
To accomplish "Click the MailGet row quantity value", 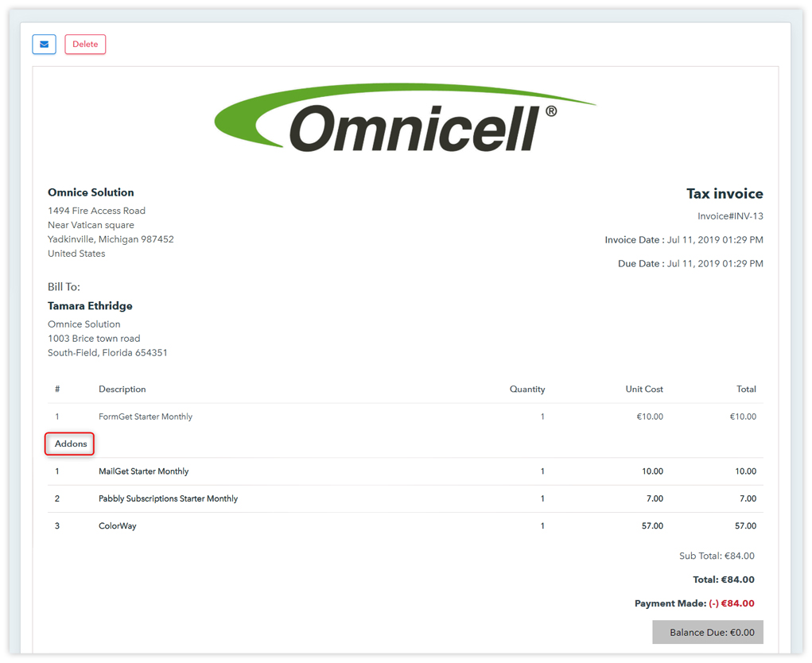I will click(542, 471).
